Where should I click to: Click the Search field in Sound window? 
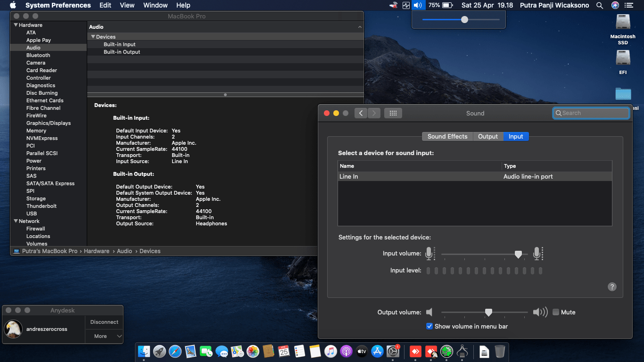(x=591, y=113)
